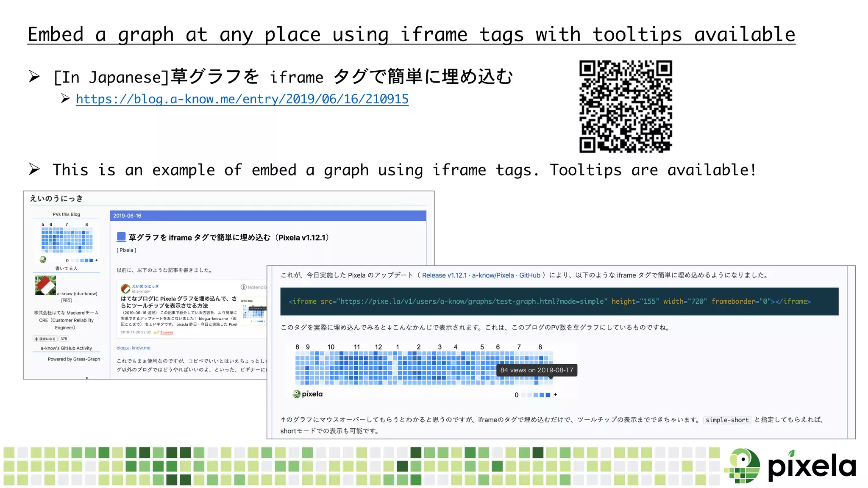This screenshot has width=868, height=488.
Task: Click the QR code image
Action: pos(626,106)
